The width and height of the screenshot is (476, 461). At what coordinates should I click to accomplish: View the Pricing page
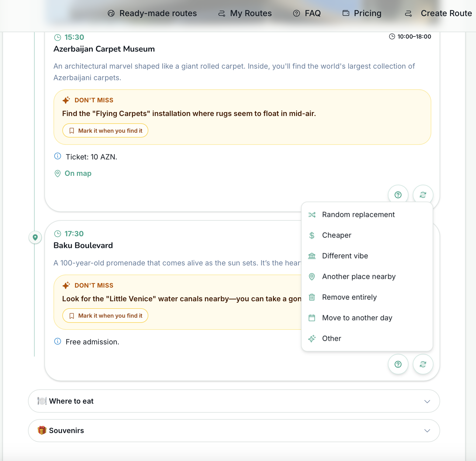tap(362, 13)
